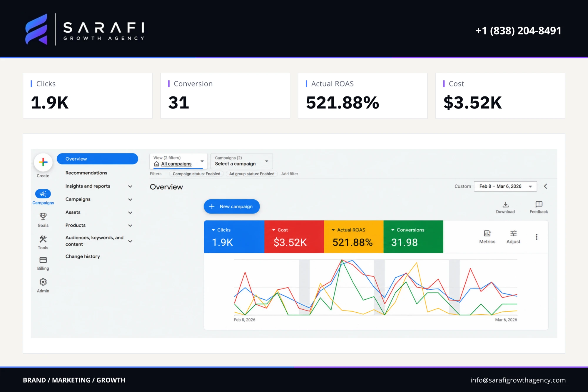Screen dimensions: 588x392
Task: Open the Metrics chart icon
Action: pyautogui.click(x=487, y=233)
